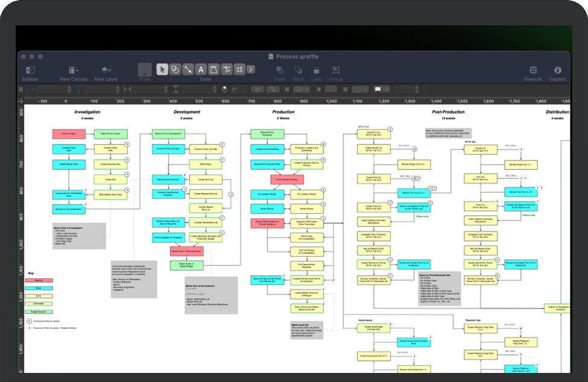588x382 pixels.
Task: Click the flip horizontal button
Action: pos(258,89)
